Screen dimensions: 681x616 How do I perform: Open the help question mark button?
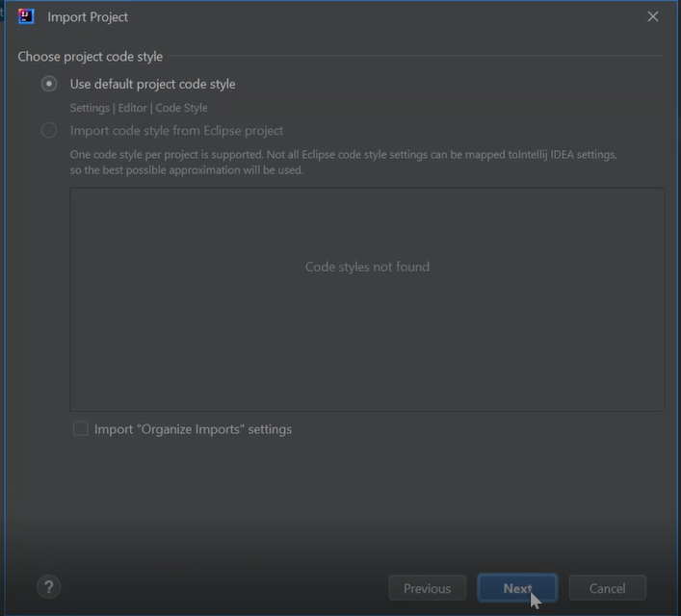[x=48, y=587]
